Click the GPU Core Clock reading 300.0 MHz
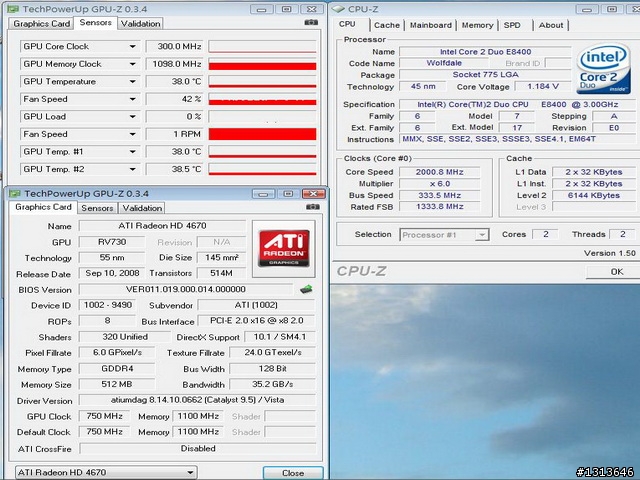Image resolution: width=640 pixels, height=480 pixels. [x=174, y=46]
